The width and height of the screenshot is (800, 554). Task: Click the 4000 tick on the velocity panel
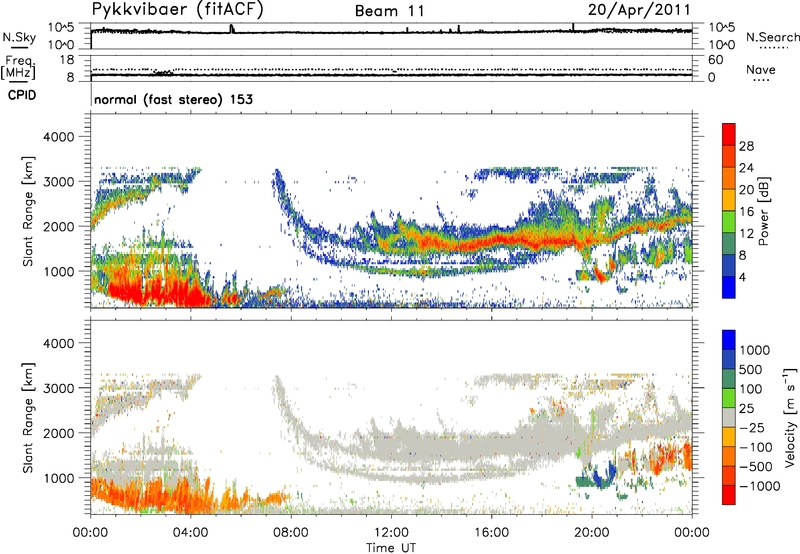pyautogui.click(x=58, y=343)
